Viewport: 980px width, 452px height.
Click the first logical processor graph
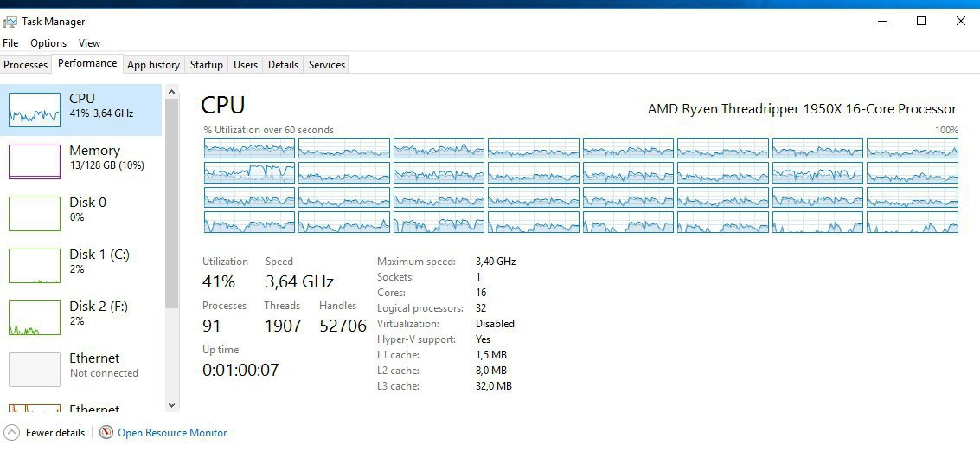point(249,148)
